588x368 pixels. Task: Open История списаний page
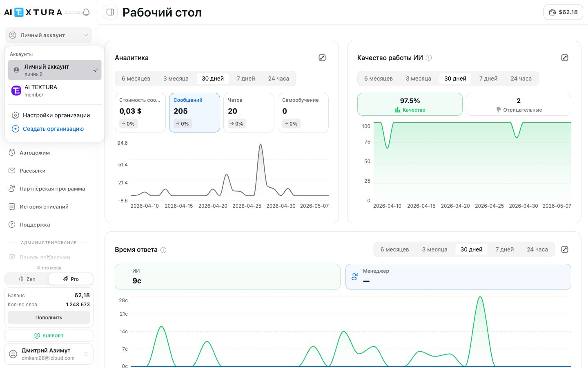point(49,206)
